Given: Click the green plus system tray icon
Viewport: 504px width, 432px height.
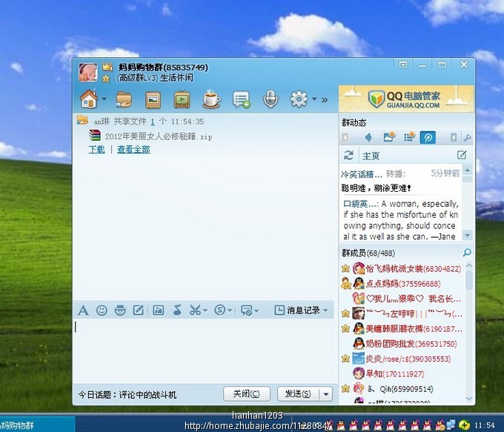Looking at the screenshot, I should [x=464, y=425].
